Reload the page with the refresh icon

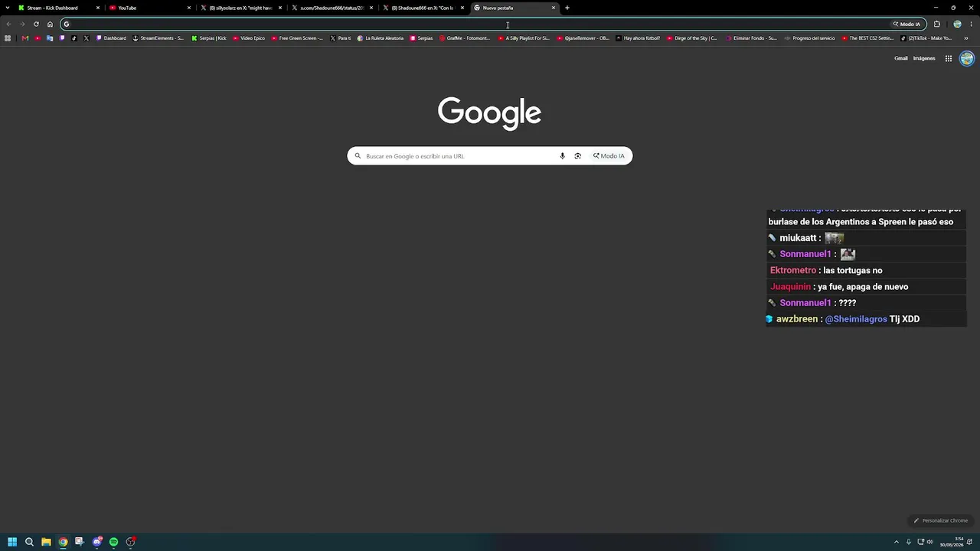point(36,24)
